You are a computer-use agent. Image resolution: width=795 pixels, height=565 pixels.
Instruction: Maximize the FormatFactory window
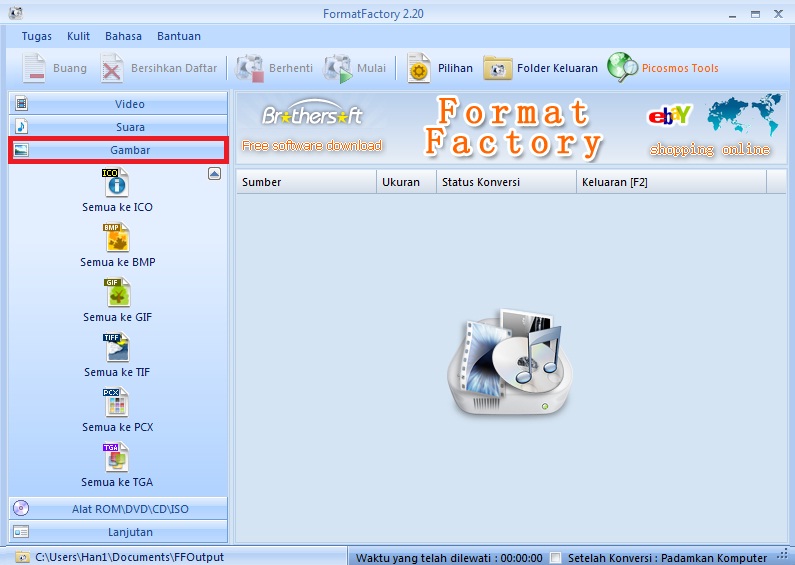coord(755,14)
